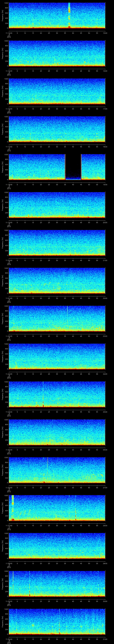The height and width of the screenshot is (644, 114).
Task: Click the "11:30:00" time label
Action: click(x=9, y=639)
